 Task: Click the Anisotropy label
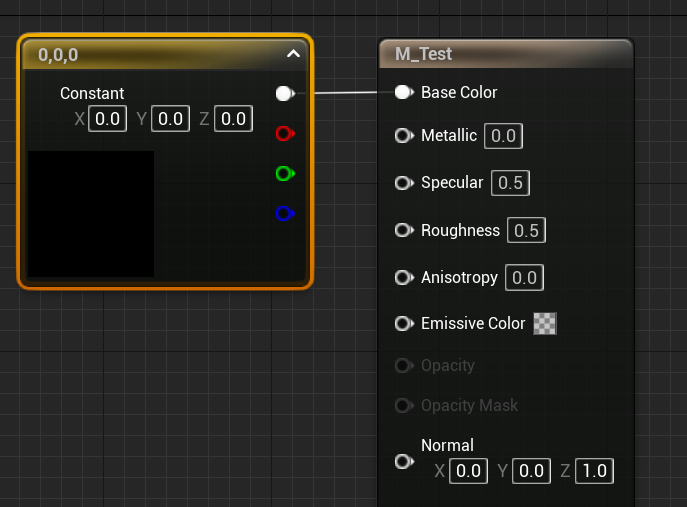pyautogui.click(x=460, y=278)
